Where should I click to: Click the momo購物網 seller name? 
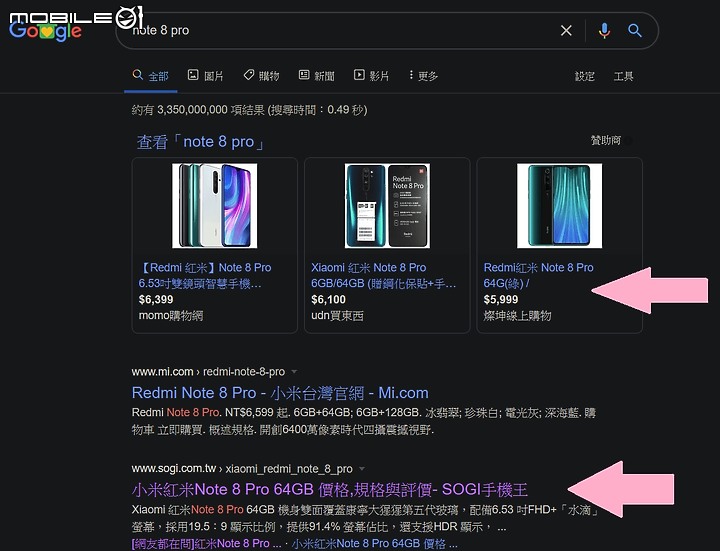pyautogui.click(x=171, y=316)
